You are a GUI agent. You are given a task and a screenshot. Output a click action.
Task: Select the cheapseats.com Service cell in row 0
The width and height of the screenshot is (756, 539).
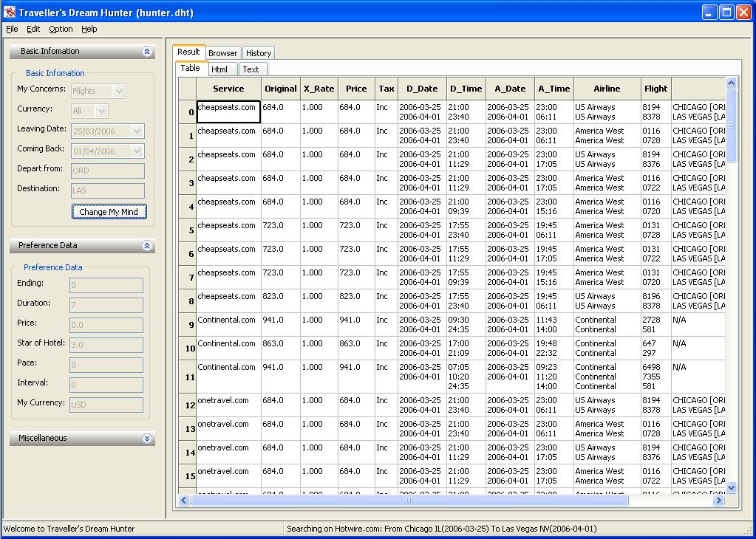tap(229, 111)
